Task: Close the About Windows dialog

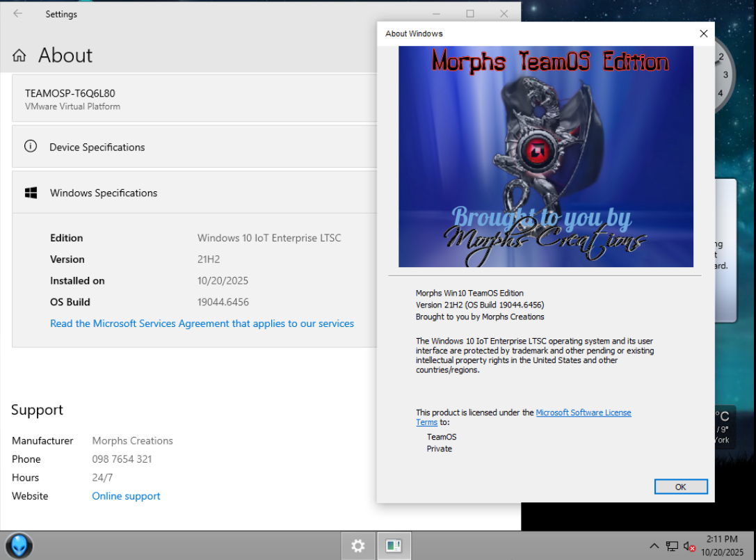Action: point(703,33)
